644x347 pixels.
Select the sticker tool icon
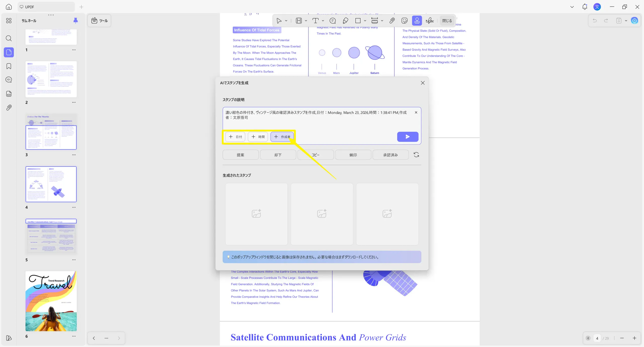(405, 21)
